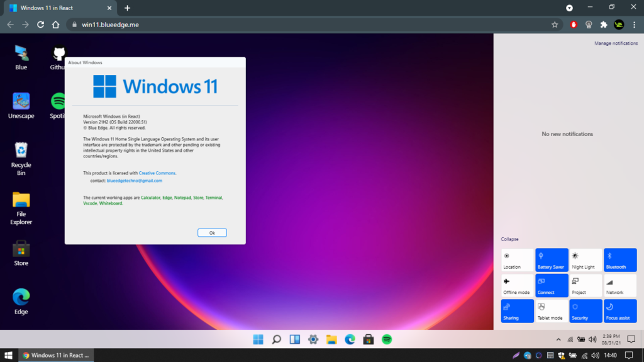Open the Unescape desktop icon
The width and height of the screenshot is (644, 362).
[x=21, y=106]
